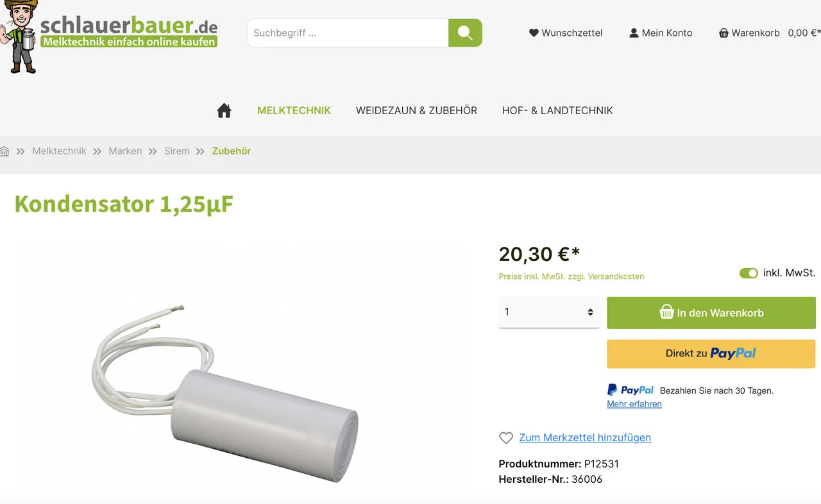Click the Wunschzettel heart icon
Viewport: 821px width, 504px height.
click(x=534, y=33)
